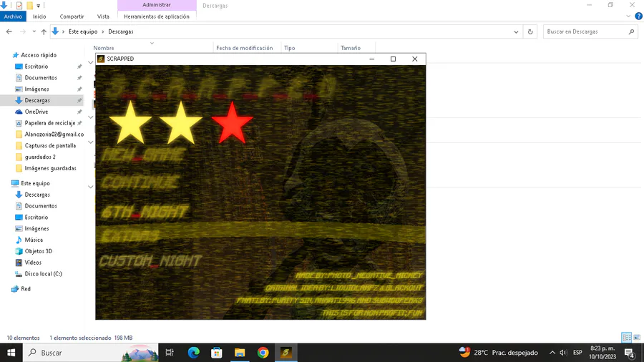Open the Windows Start menu

pos(11,353)
